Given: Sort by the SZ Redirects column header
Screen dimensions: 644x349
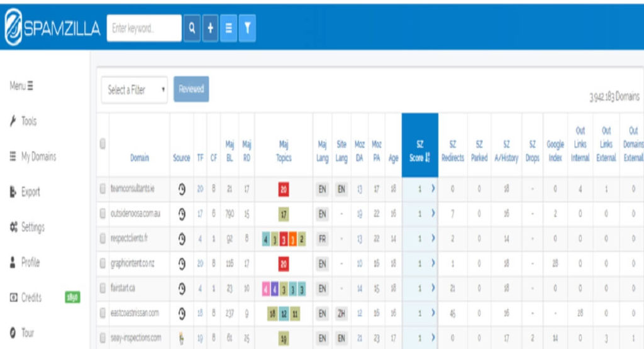Looking at the screenshot, I should [453, 151].
